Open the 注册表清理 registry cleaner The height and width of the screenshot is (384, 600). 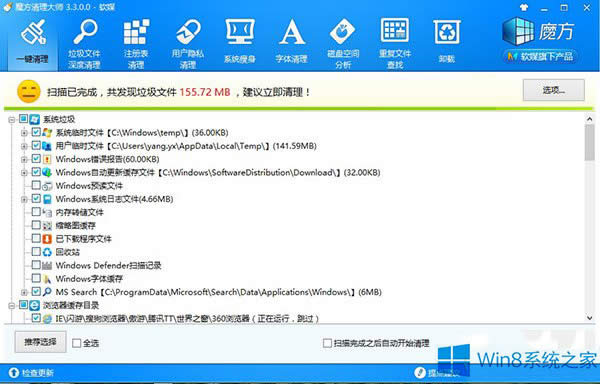click(x=136, y=44)
